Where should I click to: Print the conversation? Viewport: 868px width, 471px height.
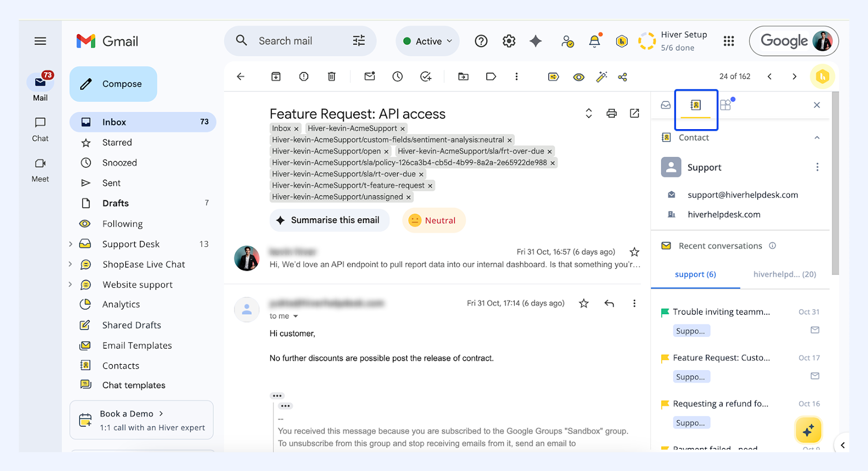pyautogui.click(x=612, y=113)
